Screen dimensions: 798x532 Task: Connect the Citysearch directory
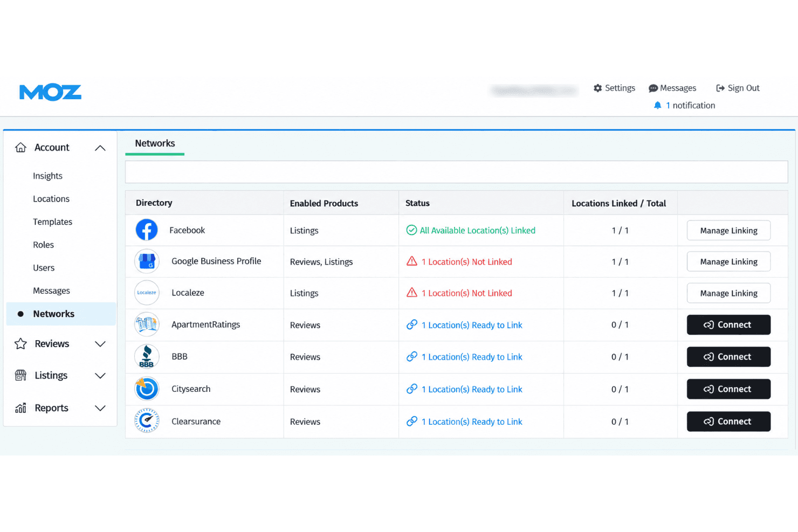tap(728, 389)
